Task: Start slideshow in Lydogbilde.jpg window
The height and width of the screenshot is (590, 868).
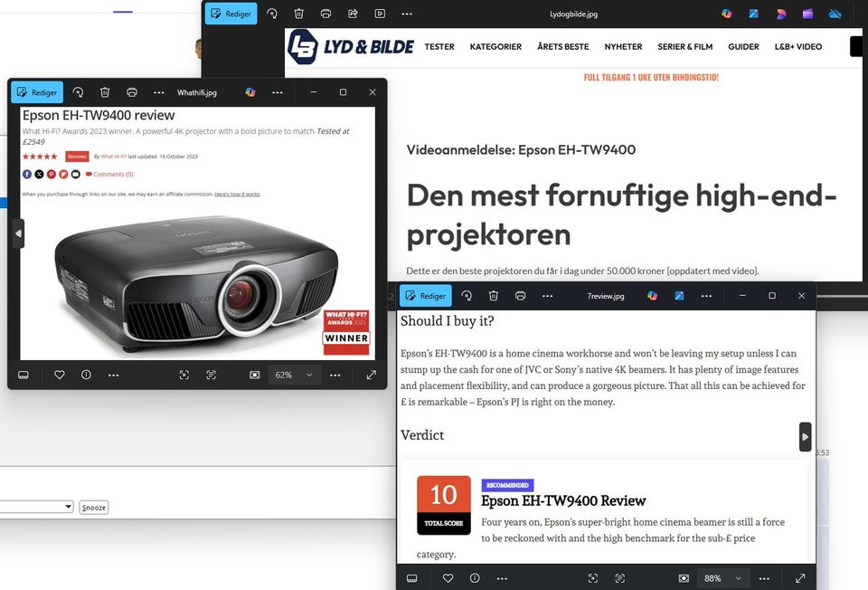Action: pos(380,14)
